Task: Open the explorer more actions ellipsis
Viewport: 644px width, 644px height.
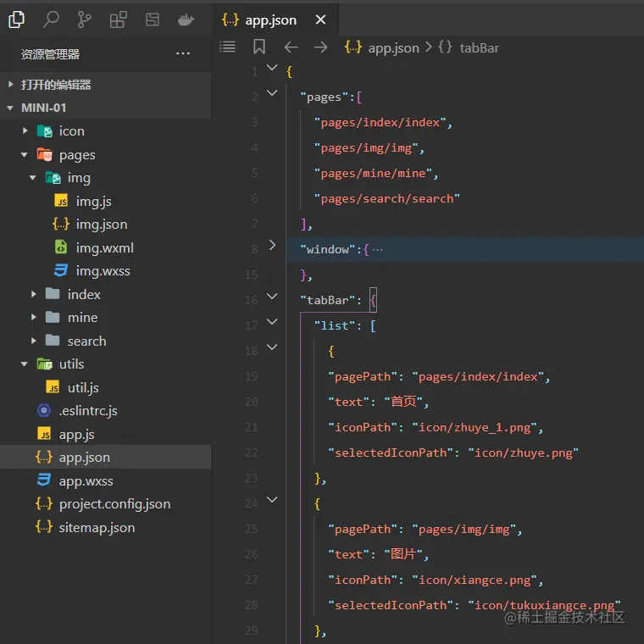Action: 183,53
